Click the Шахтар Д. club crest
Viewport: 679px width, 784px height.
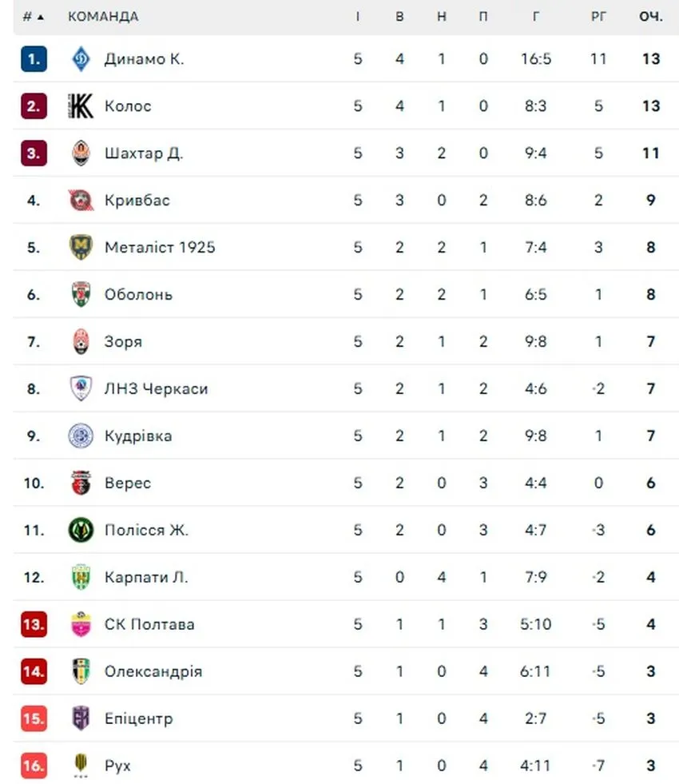click(x=81, y=153)
